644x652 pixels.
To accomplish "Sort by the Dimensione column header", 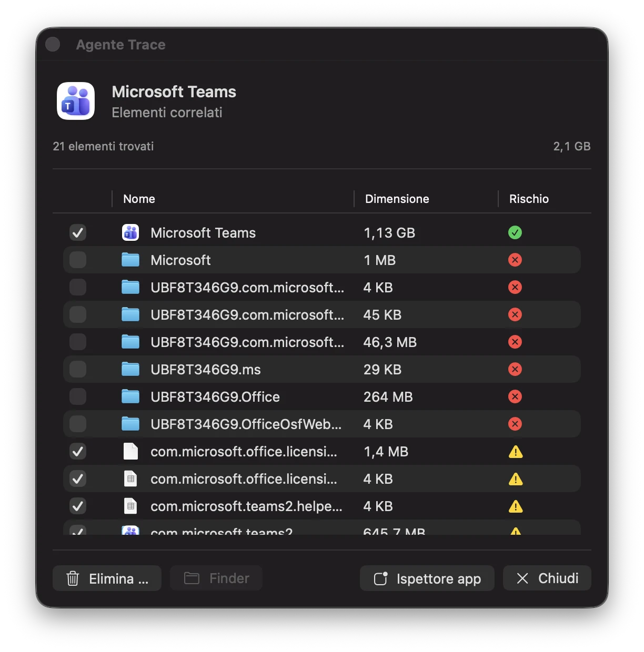I will [x=397, y=199].
